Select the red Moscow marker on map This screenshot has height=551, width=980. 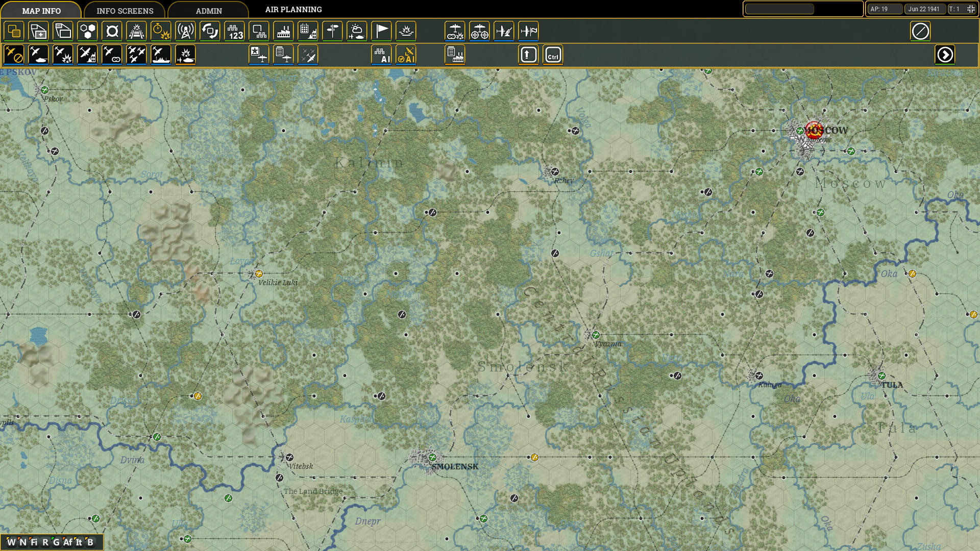814,130
